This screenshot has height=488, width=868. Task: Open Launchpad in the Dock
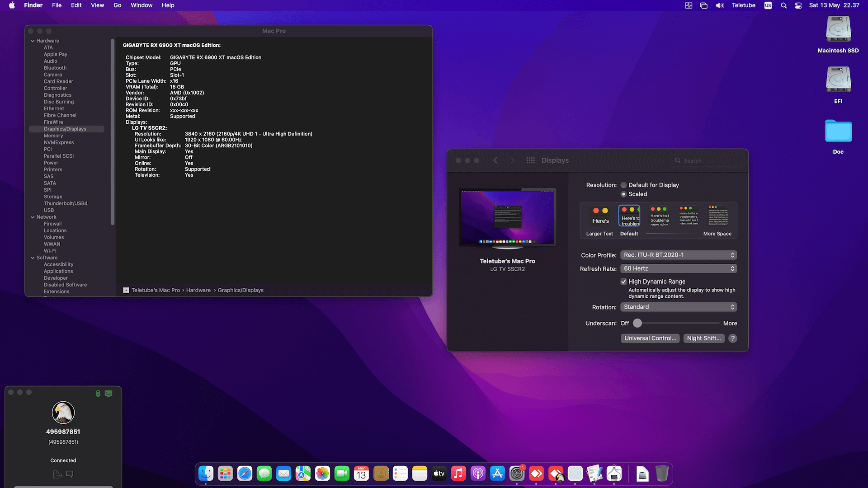pos(225,474)
